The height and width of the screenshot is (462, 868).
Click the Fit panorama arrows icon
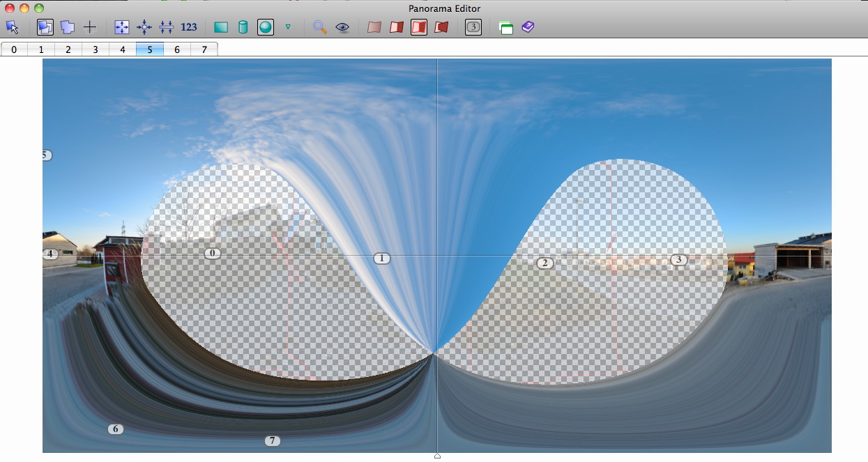[x=122, y=27]
